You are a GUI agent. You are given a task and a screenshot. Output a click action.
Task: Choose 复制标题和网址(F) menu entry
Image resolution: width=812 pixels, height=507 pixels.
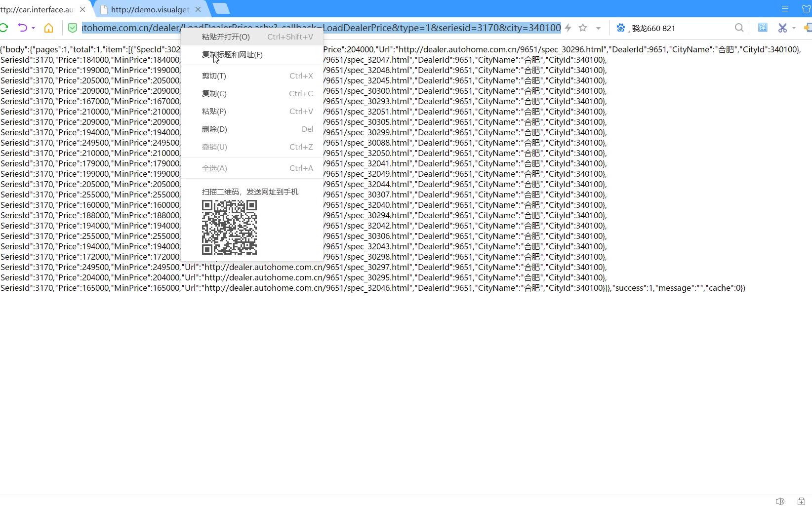point(252,55)
